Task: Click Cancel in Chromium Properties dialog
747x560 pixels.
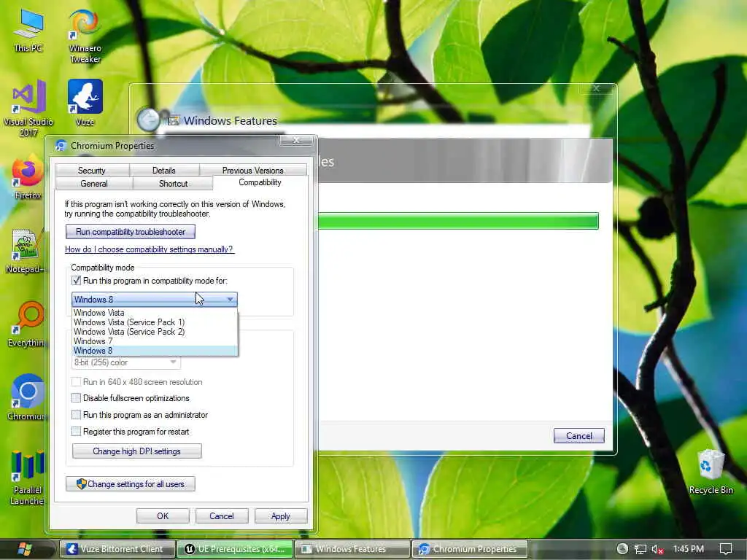Action: pyautogui.click(x=222, y=516)
